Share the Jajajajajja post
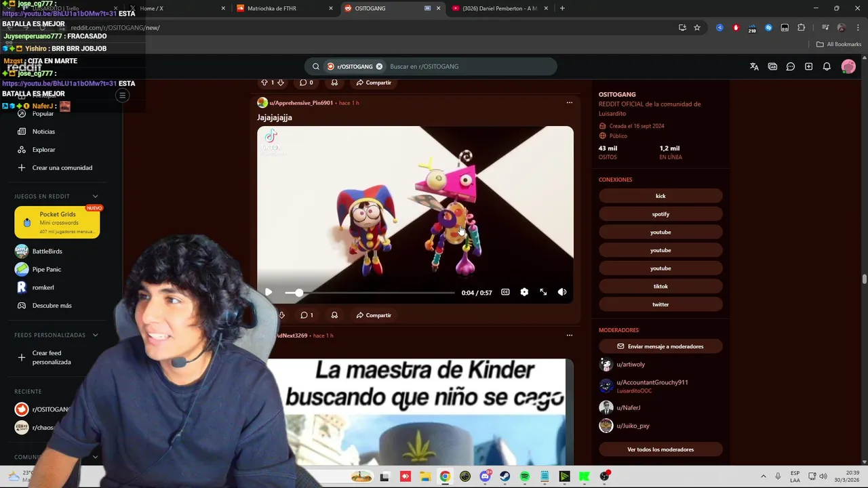This screenshot has width=868, height=488. click(374, 315)
